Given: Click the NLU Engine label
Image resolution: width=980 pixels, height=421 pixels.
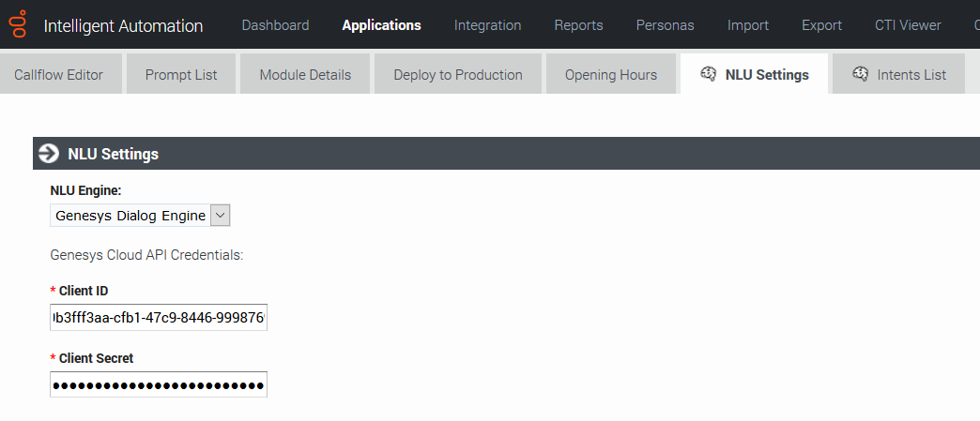Looking at the screenshot, I should tap(85, 191).
